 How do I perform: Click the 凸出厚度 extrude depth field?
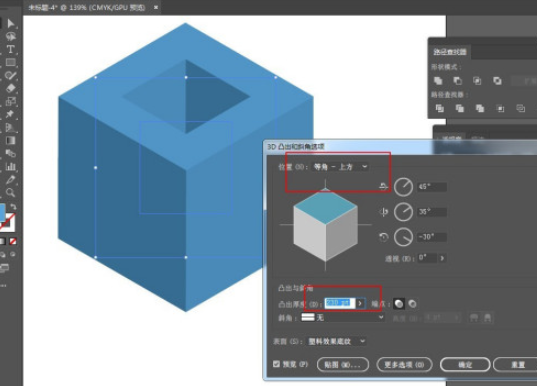coord(340,303)
